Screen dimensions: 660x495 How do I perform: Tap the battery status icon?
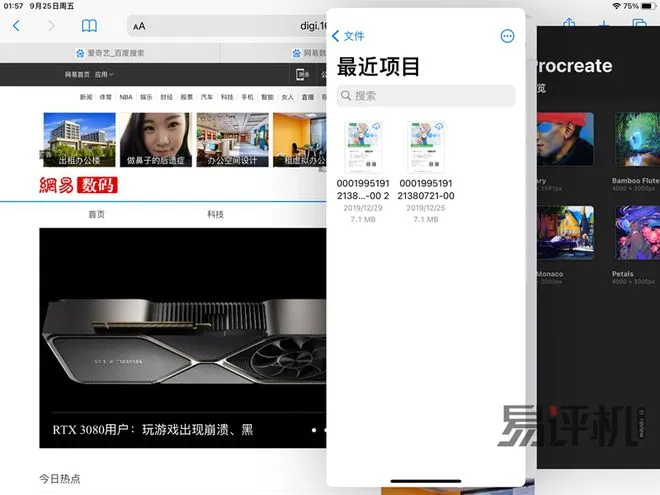click(x=649, y=6)
